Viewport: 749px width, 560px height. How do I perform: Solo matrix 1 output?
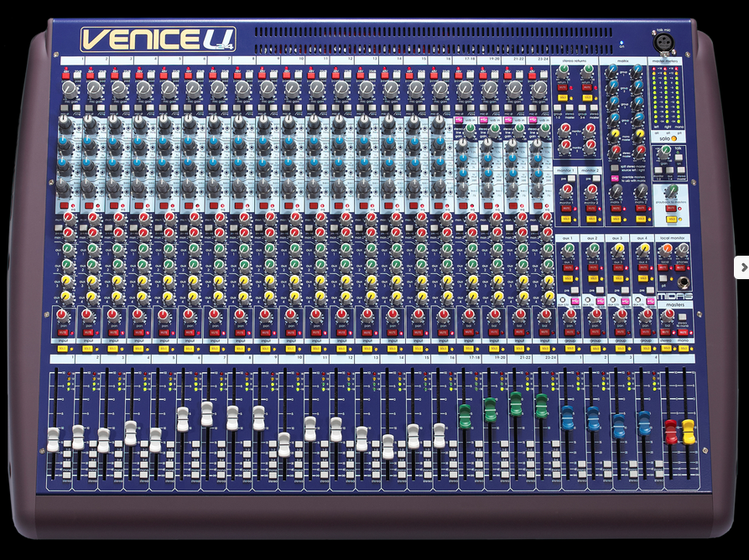(x=616, y=219)
